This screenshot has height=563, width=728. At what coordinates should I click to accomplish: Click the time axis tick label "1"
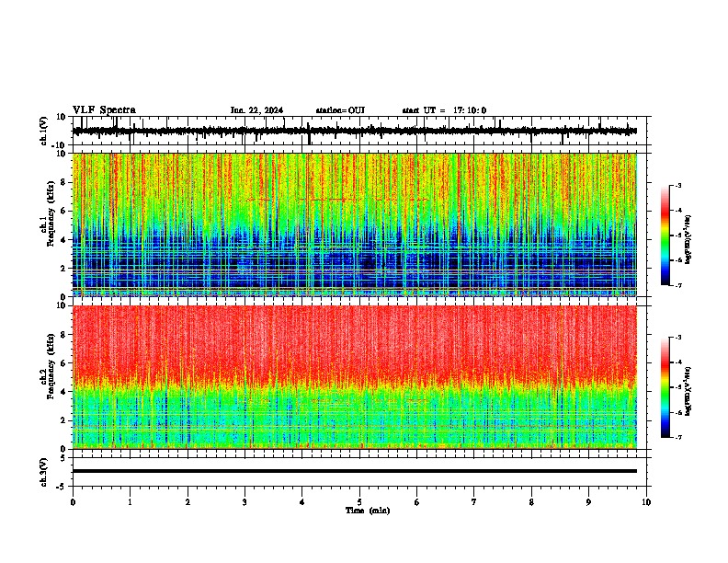[x=130, y=502]
